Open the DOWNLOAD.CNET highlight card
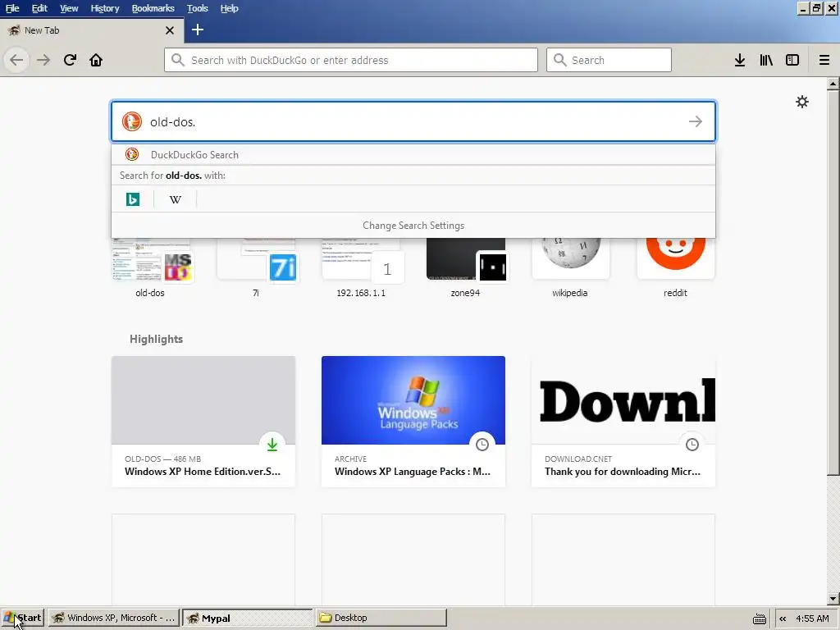The image size is (840, 630). (623, 422)
